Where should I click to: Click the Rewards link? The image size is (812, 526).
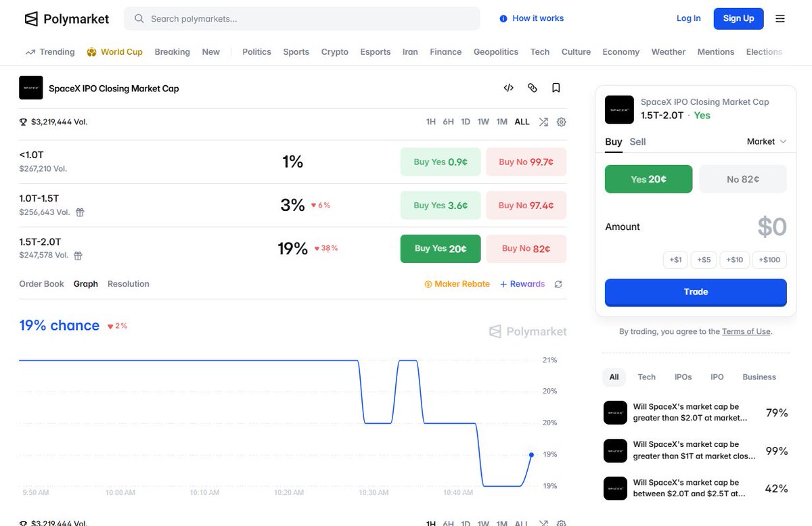pyautogui.click(x=522, y=284)
